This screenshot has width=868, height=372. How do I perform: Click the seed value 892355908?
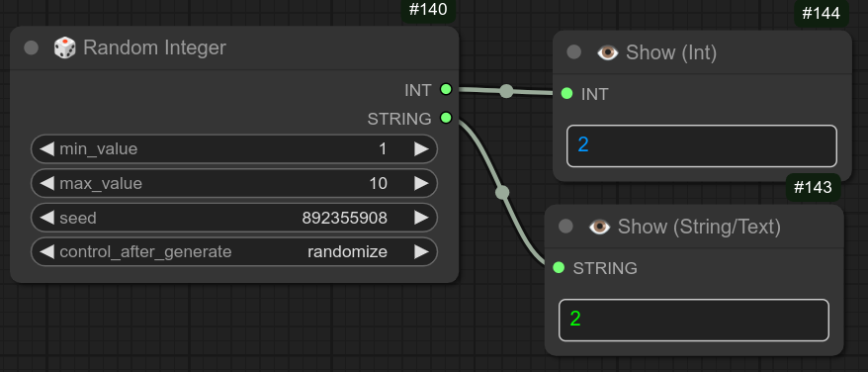tap(344, 218)
